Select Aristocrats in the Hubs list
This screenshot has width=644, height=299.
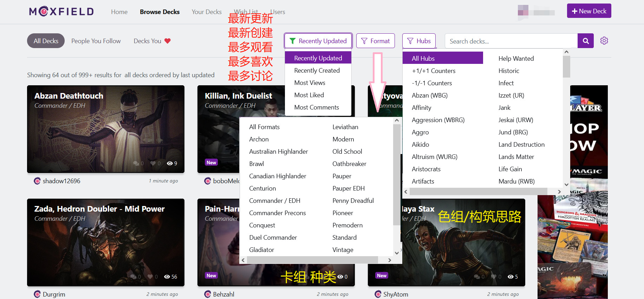pyautogui.click(x=426, y=169)
